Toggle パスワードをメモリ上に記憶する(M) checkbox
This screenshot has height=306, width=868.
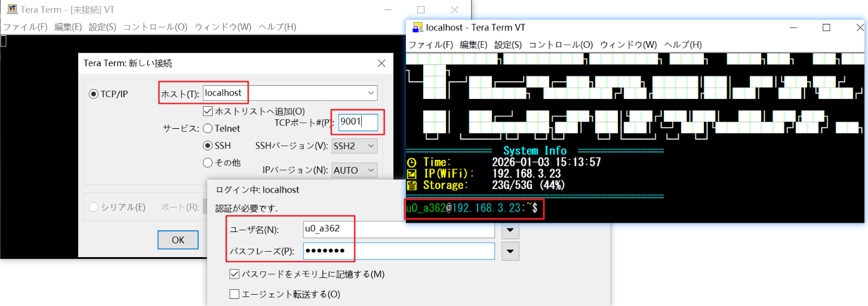pos(235,274)
